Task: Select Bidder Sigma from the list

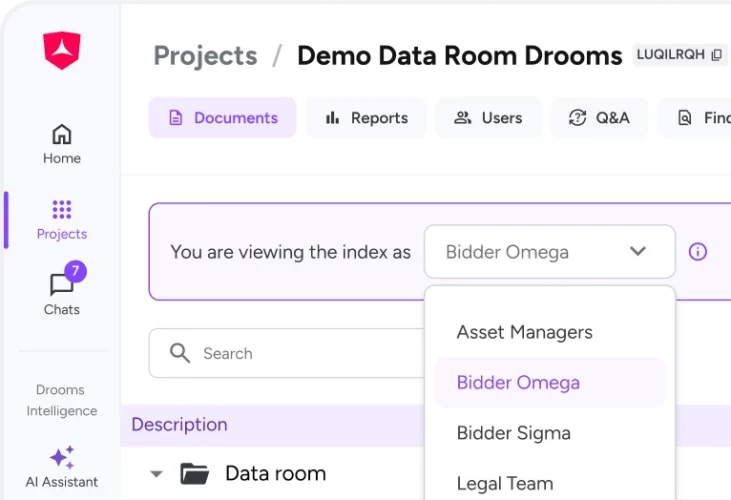Action: pos(550,433)
